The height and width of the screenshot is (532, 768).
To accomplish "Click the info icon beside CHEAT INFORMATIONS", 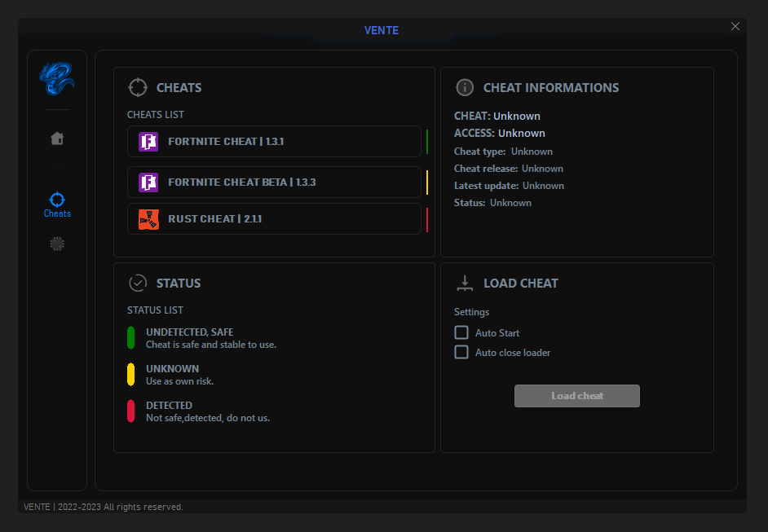I will [465, 88].
